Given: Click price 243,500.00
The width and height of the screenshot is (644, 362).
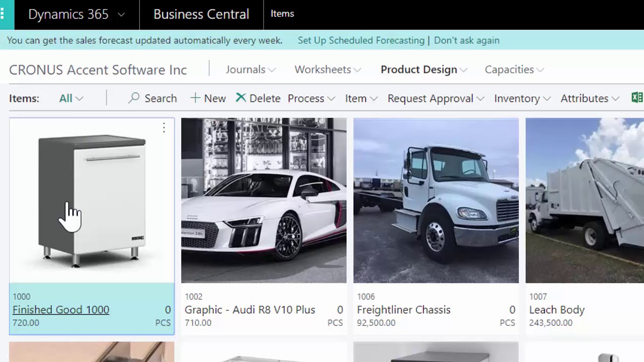Looking at the screenshot, I should [550, 323].
